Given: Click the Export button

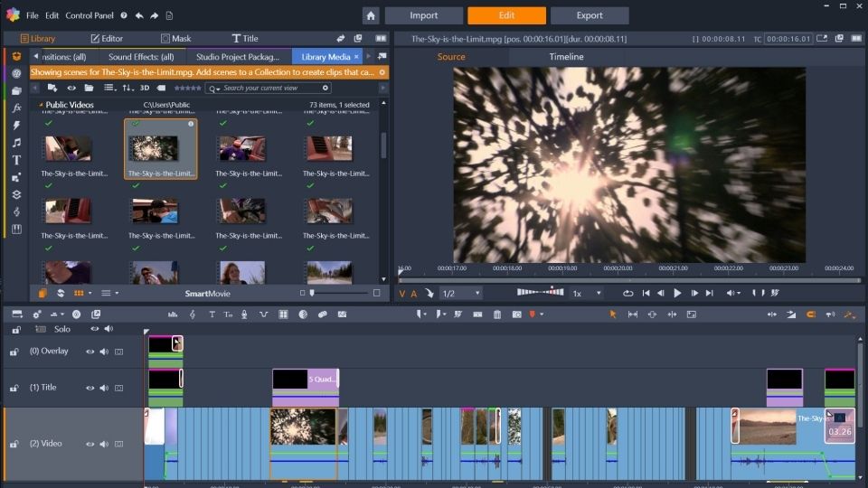Looking at the screenshot, I should pos(590,15).
